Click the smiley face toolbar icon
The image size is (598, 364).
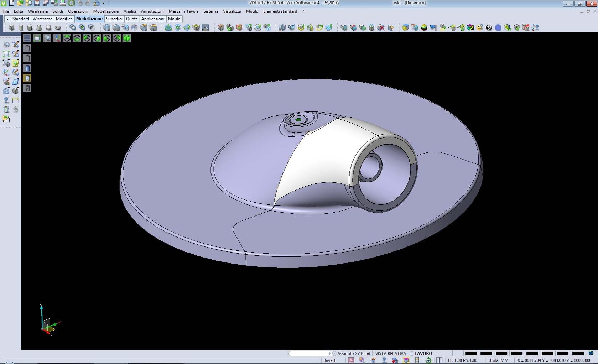coord(480,27)
